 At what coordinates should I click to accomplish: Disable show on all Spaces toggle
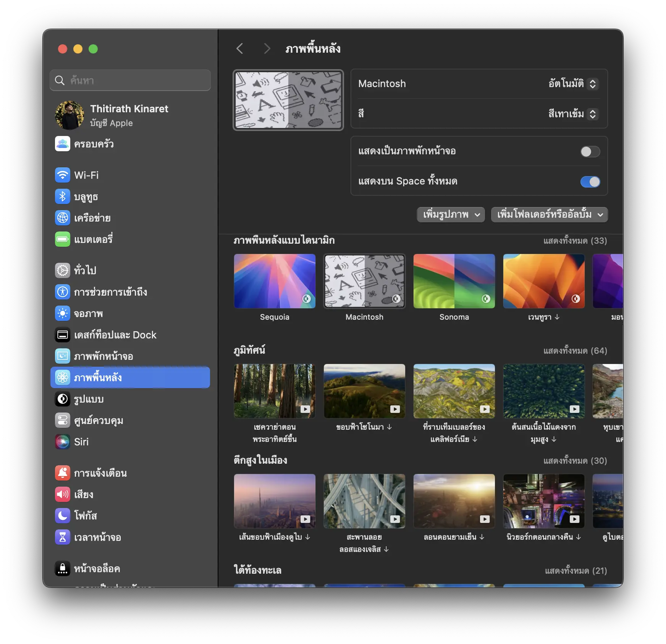pyautogui.click(x=590, y=182)
